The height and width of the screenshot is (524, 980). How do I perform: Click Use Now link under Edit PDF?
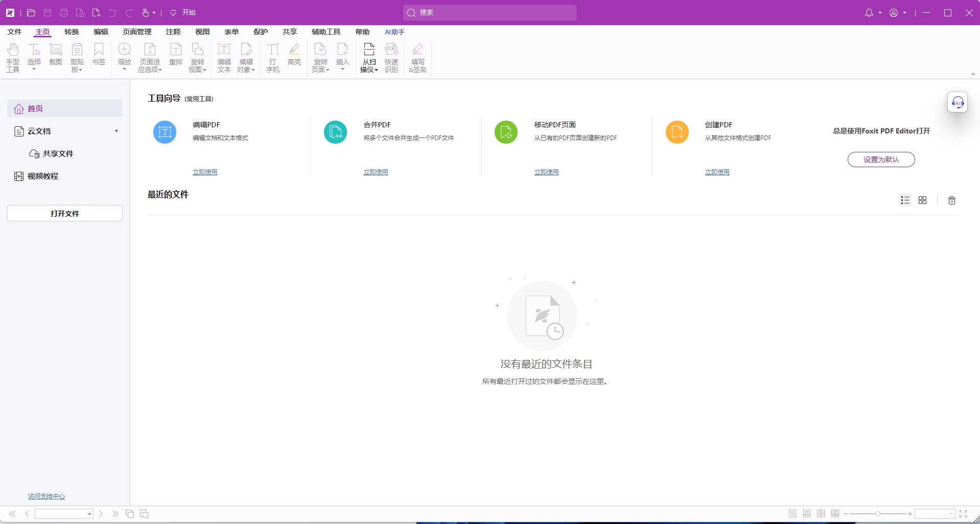click(x=205, y=172)
